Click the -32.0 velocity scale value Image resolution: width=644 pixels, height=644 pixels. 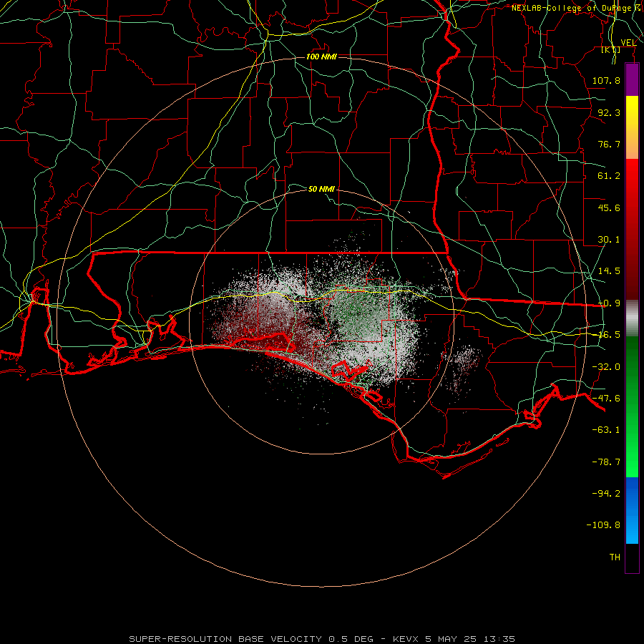coord(606,367)
